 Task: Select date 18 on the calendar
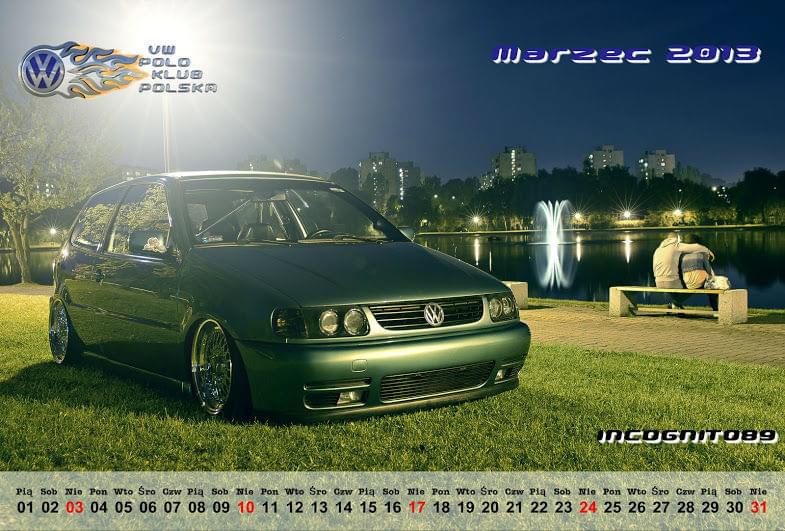[x=441, y=507]
